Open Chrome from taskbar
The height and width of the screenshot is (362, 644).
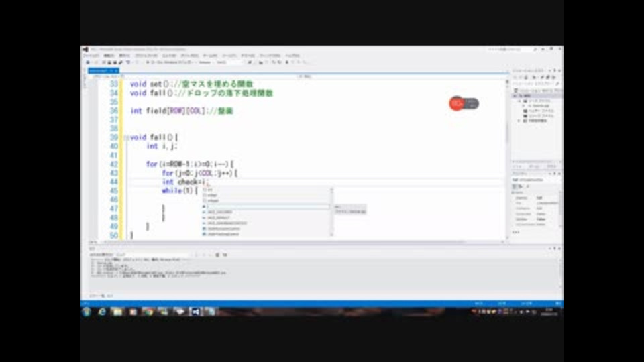[x=148, y=312]
